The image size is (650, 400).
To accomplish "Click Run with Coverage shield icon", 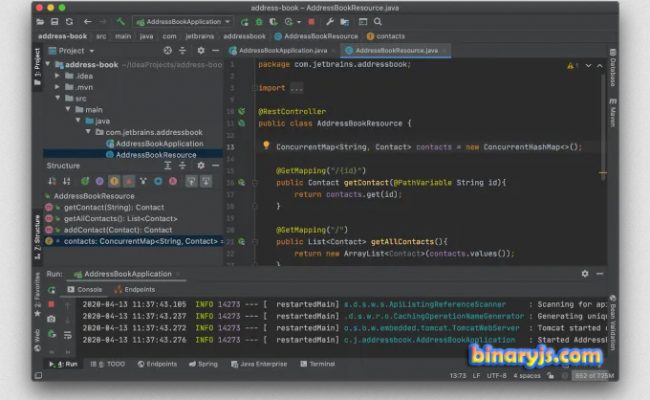I will coord(273,22).
